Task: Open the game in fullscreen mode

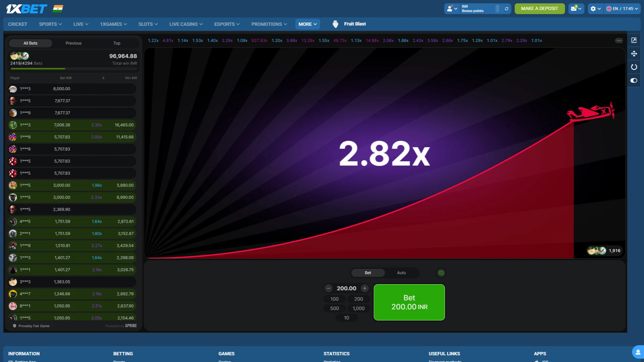Action: click(634, 40)
